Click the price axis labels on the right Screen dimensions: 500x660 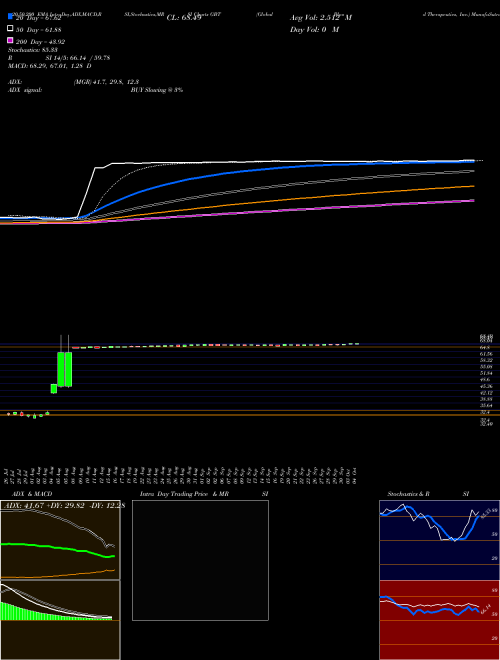(486, 380)
